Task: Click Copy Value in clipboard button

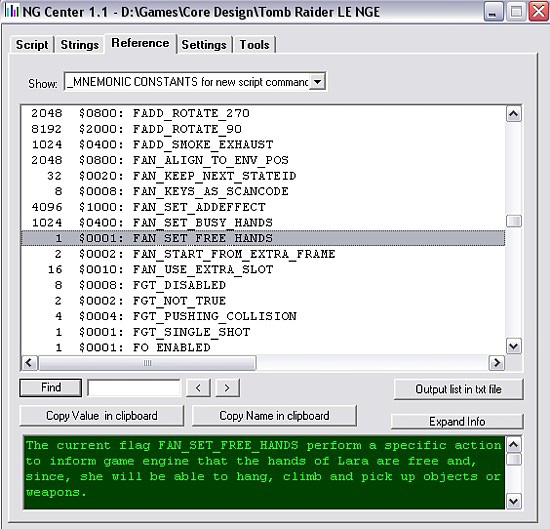Action: tap(102, 416)
